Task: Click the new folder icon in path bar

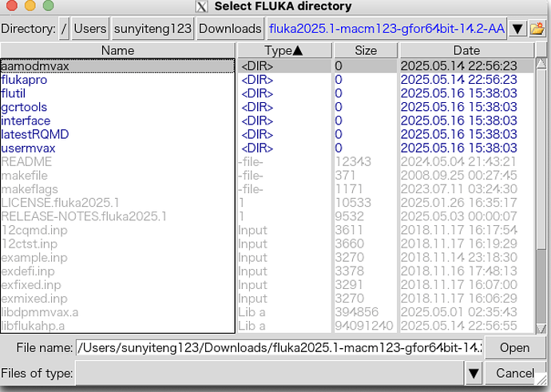Action: click(x=537, y=29)
